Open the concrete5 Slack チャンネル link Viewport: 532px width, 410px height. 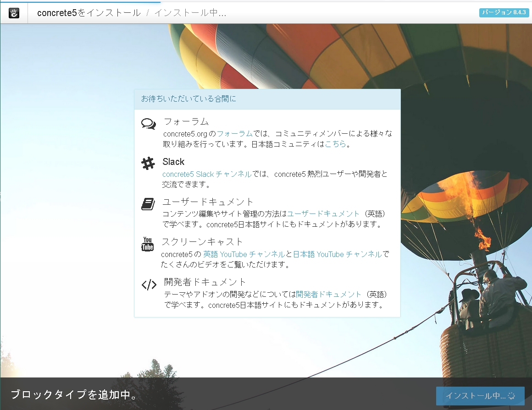(x=207, y=174)
